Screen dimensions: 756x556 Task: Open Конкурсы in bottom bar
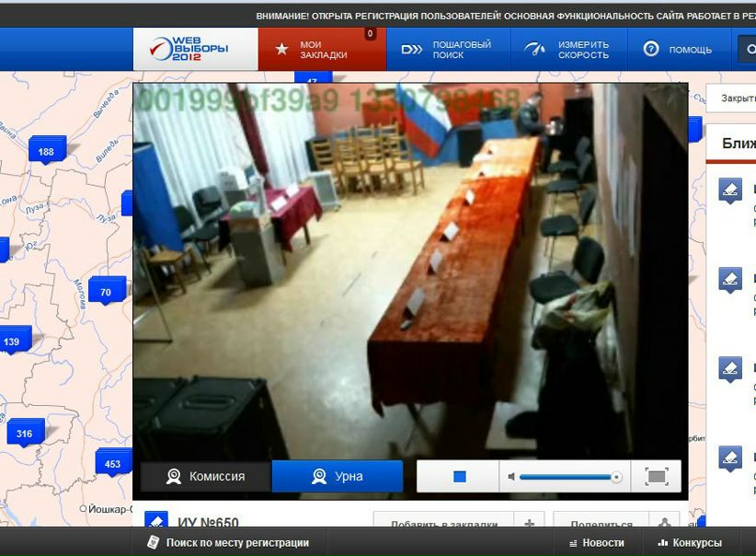coord(690,542)
